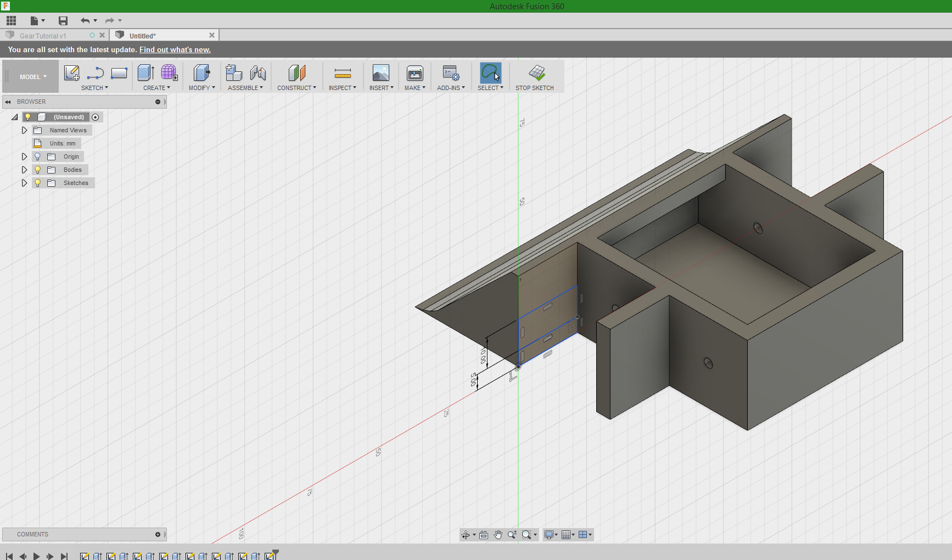Viewport: 952px width, 560px height.
Task: Activate the Unsaved component radio button
Action: tap(96, 117)
